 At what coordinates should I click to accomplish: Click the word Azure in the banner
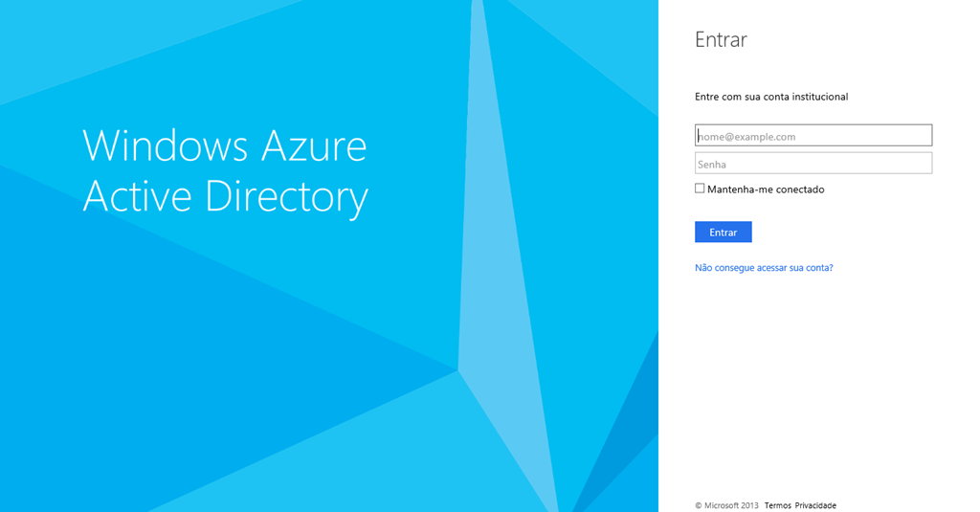coord(314,145)
